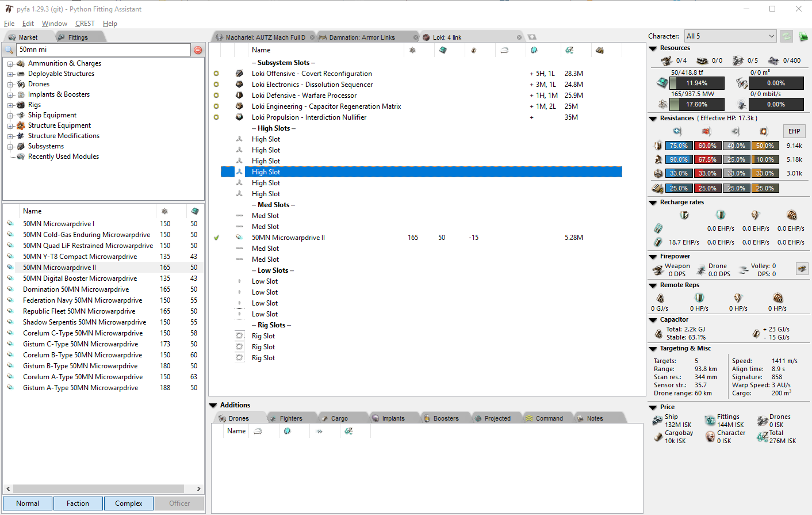This screenshot has height=515, width=812.
Task: Collapse the Additions panel
Action: pyautogui.click(x=213, y=405)
